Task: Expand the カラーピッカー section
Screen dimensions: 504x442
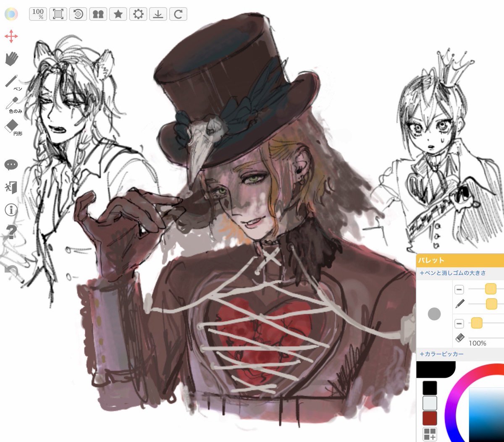Action: click(441, 354)
